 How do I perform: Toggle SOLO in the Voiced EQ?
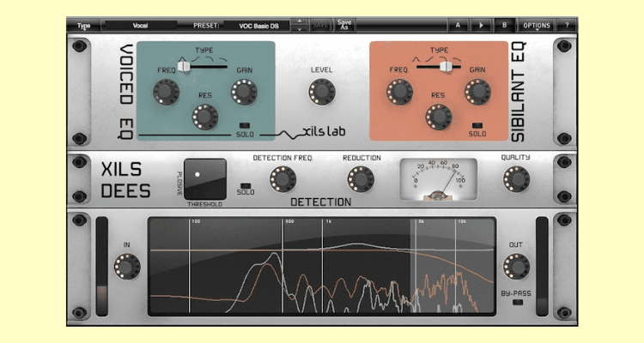[x=245, y=125]
